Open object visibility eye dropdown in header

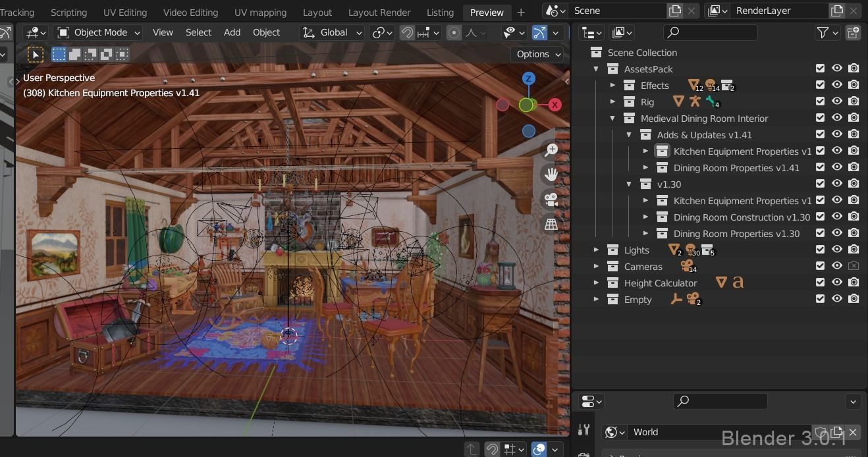coord(513,32)
